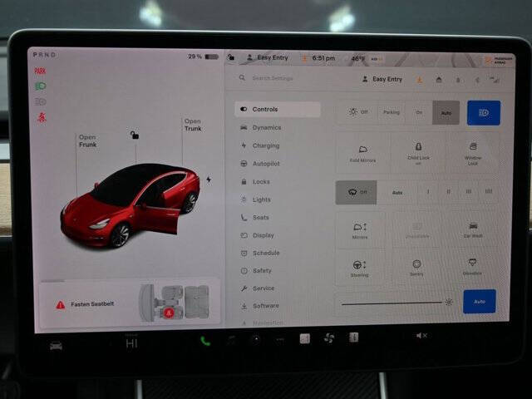This screenshot has width=532, height=399.
Task: Tap the lock icon in top status bar
Action: point(231,57)
